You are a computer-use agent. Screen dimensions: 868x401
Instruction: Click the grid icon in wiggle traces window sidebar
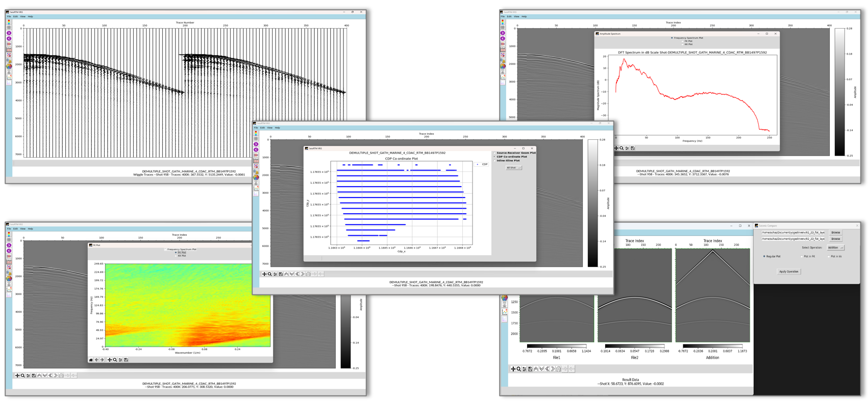pos(9,27)
